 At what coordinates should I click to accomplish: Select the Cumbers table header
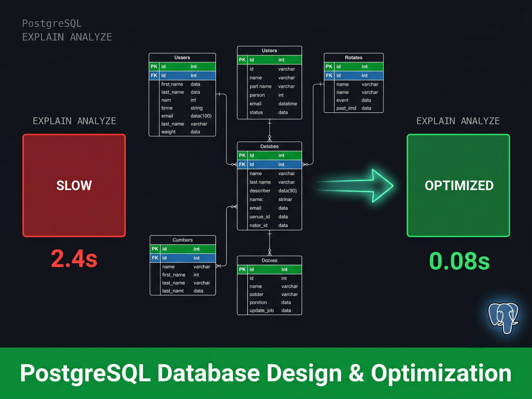point(182,240)
